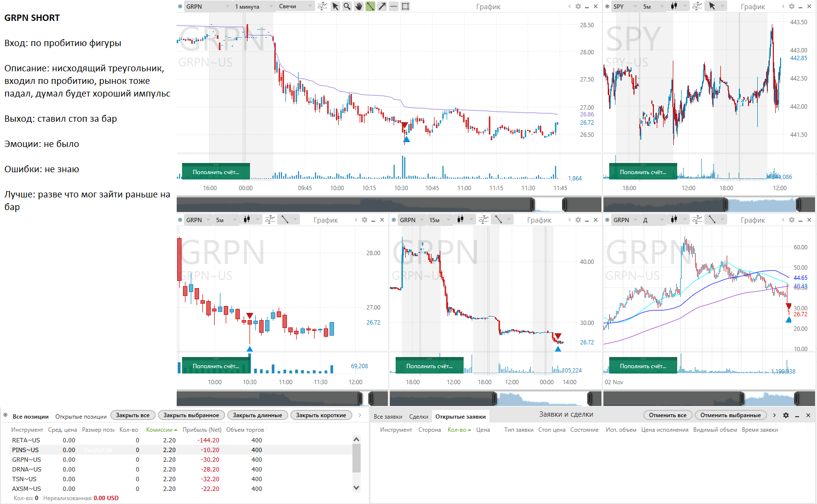Toggle radio button beside 'Все позиции'
This screenshot has height=504, width=817.
pos(5,415)
